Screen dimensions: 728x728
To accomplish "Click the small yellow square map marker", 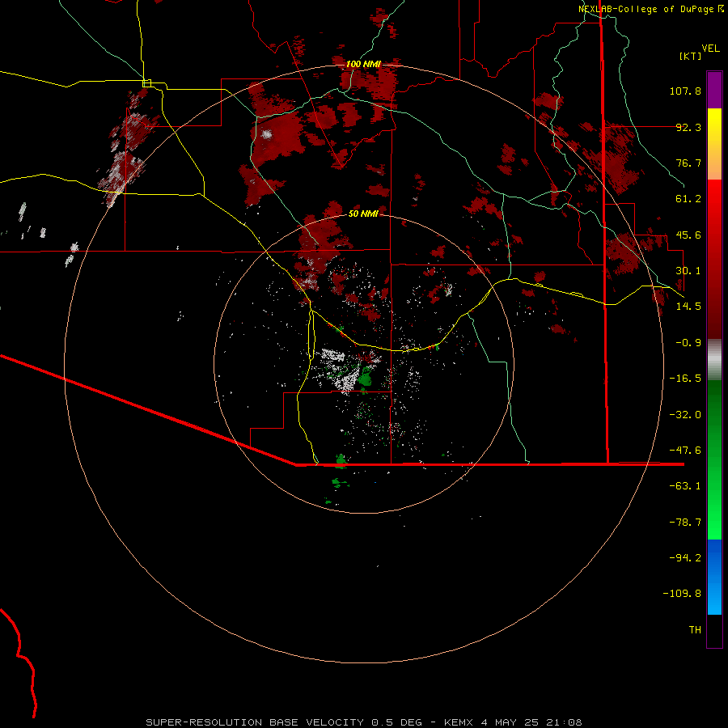I will click(146, 83).
